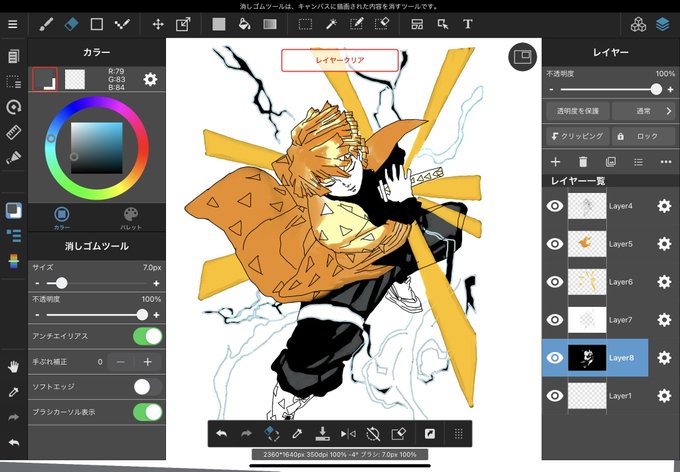Open the panel divide tool

(x=417, y=24)
